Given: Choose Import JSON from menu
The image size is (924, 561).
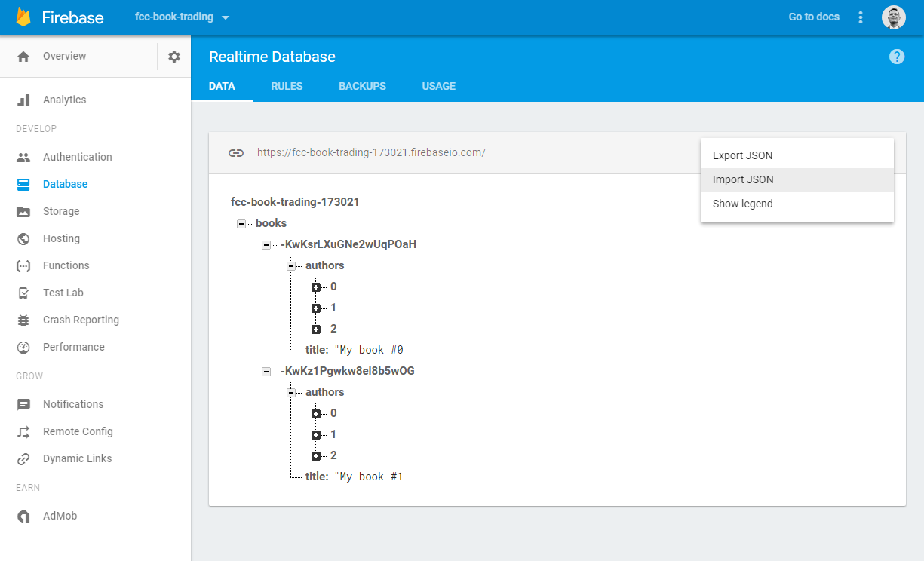Looking at the screenshot, I should [797, 180].
